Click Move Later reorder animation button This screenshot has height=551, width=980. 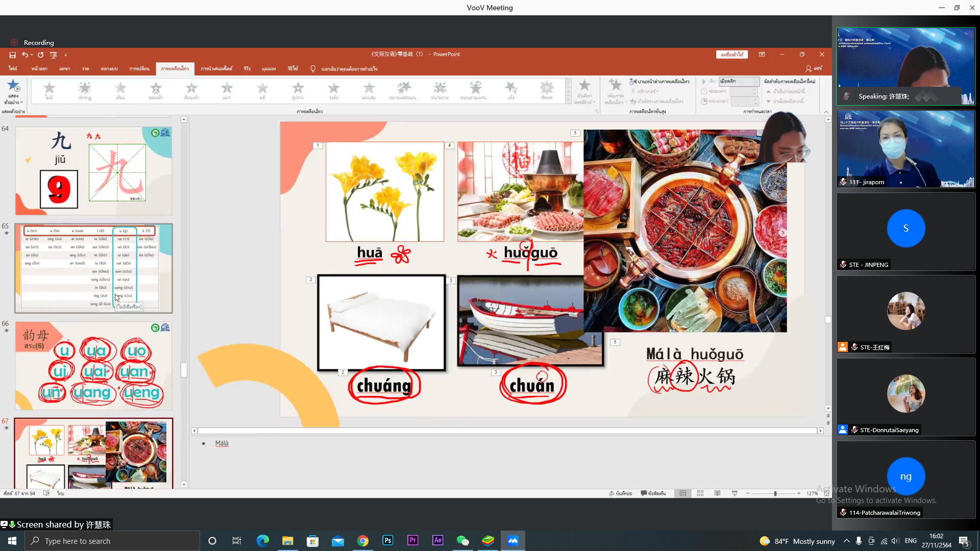point(785,102)
